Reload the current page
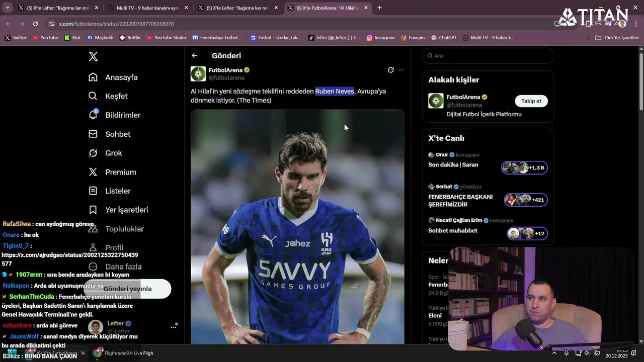 (x=35, y=24)
